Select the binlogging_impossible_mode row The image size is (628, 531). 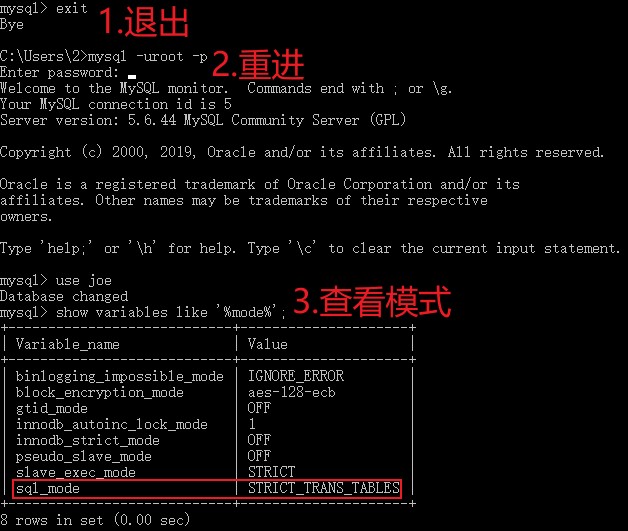[208, 376]
